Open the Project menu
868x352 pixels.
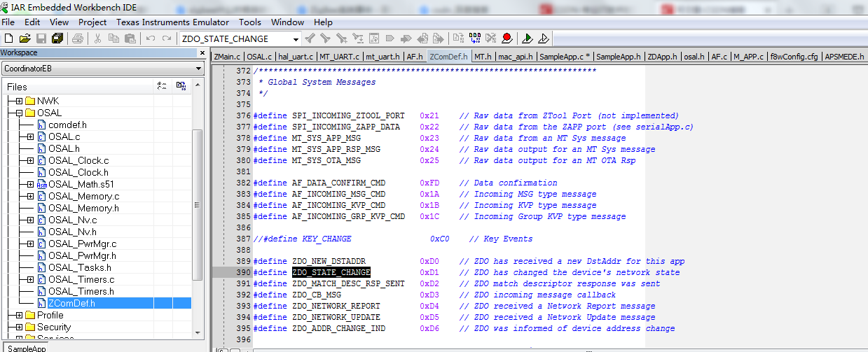[92, 22]
